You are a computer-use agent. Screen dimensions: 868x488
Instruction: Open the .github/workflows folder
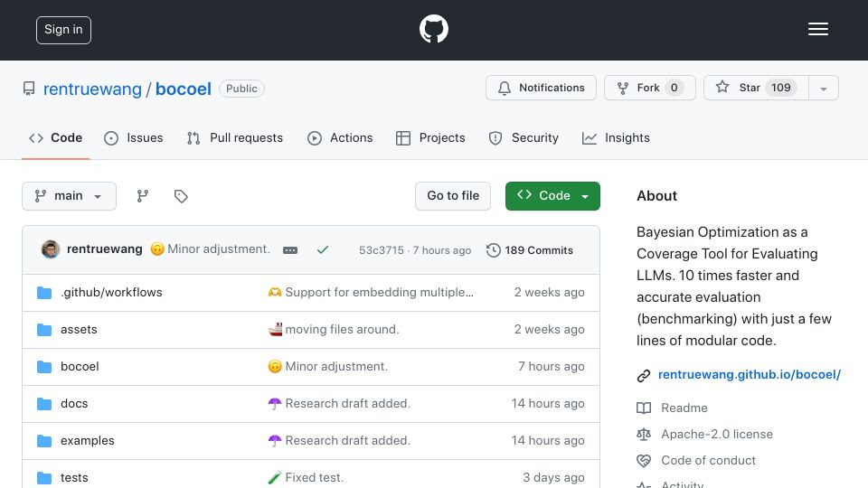pyautogui.click(x=111, y=292)
